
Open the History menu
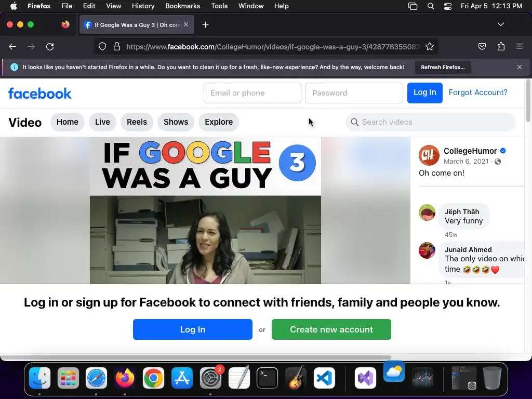pyautogui.click(x=143, y=6)
